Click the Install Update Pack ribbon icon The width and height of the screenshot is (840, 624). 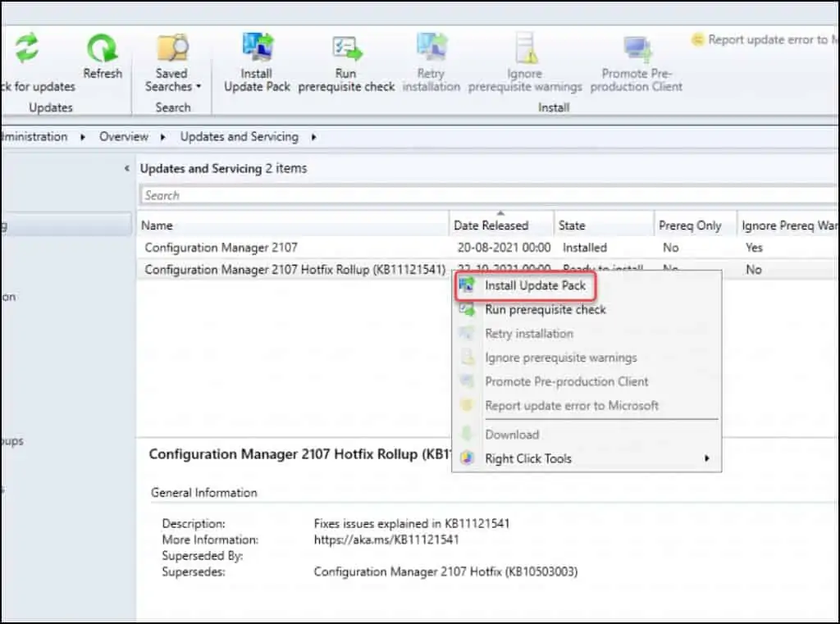click(x=257, y=47)
